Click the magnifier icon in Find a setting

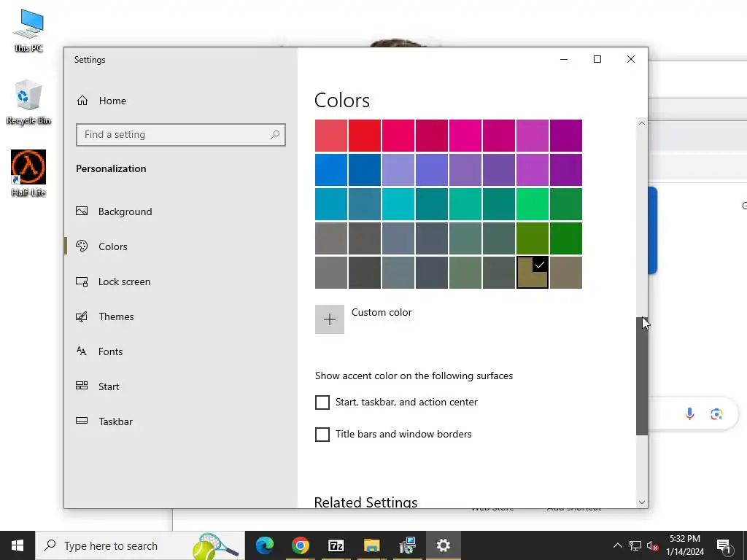click(275, 135)
